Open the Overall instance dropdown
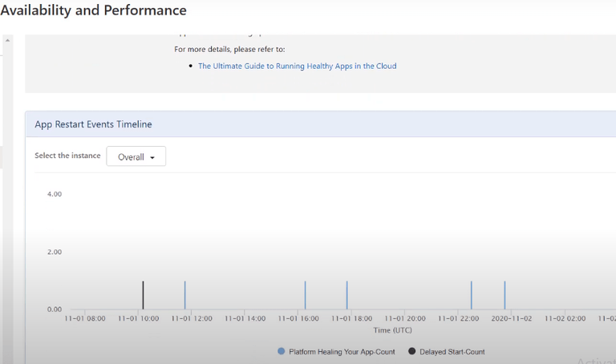This screenshot has width=616, height=364. tap(136, 157)
